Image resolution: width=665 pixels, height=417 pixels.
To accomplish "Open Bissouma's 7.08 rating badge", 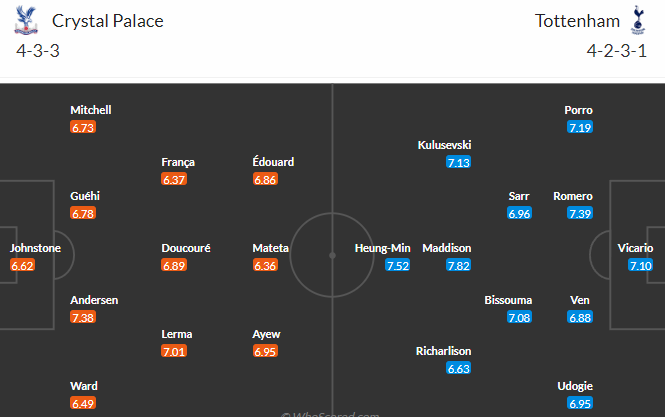I will pos(519,317).
